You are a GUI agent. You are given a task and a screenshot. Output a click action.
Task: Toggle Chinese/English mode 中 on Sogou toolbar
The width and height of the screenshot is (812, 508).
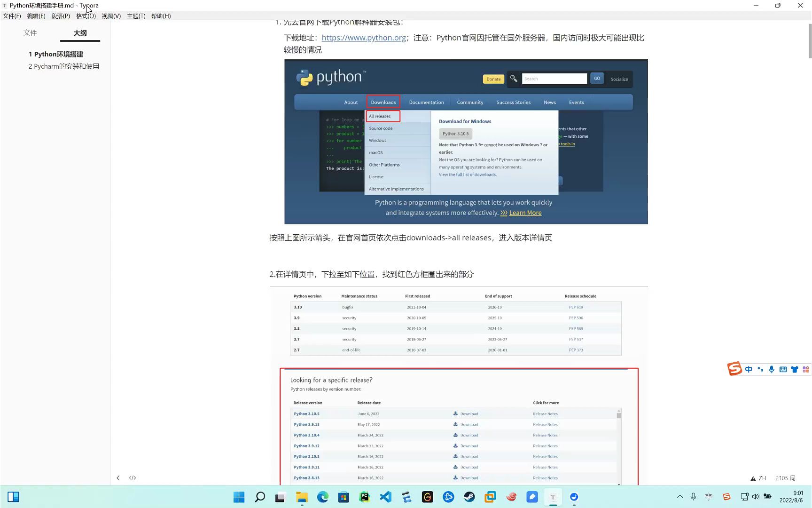point(749,369)
